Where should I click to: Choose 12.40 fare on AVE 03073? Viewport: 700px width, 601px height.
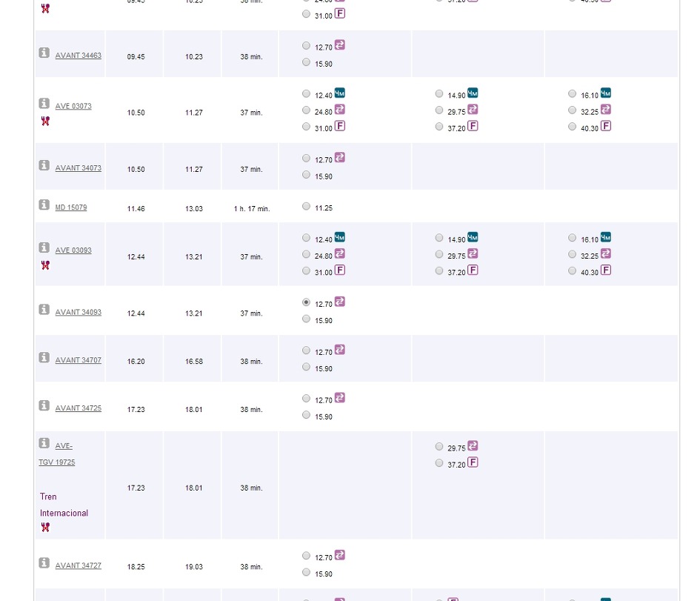306,94
